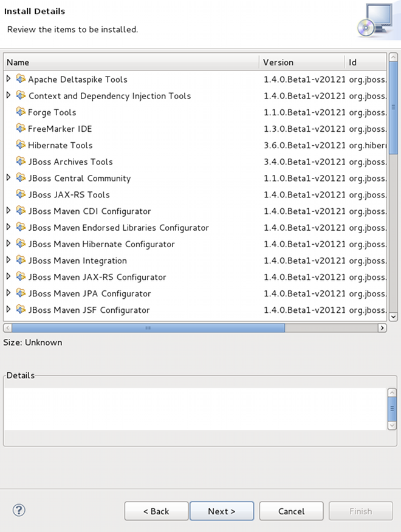Select JBoss Archives Tools row text
This screenshot has width=401, height=532.
pyautogui.click(x=70, y=162)
